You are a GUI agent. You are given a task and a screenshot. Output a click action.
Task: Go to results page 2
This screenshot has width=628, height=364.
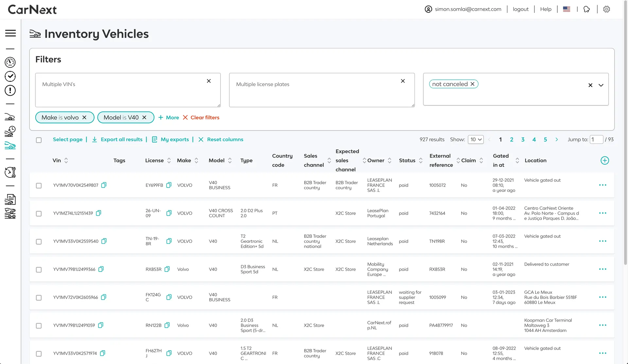(512, 140)
